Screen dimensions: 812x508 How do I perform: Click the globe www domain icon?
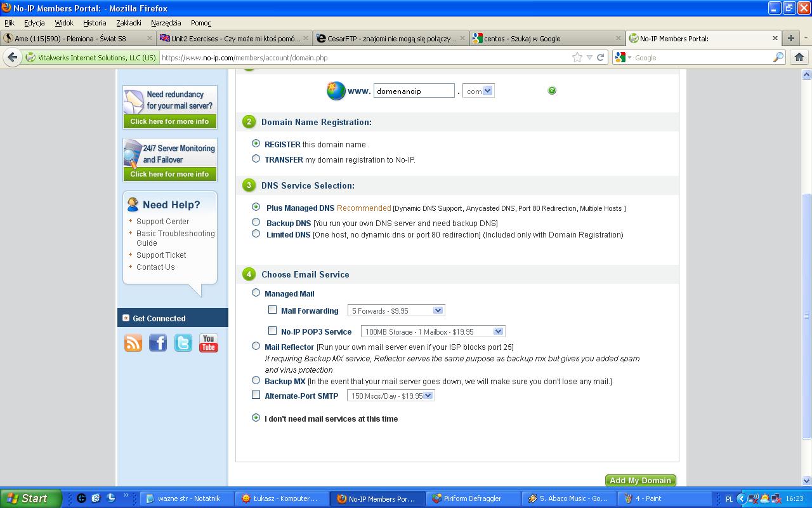point(336,91)
